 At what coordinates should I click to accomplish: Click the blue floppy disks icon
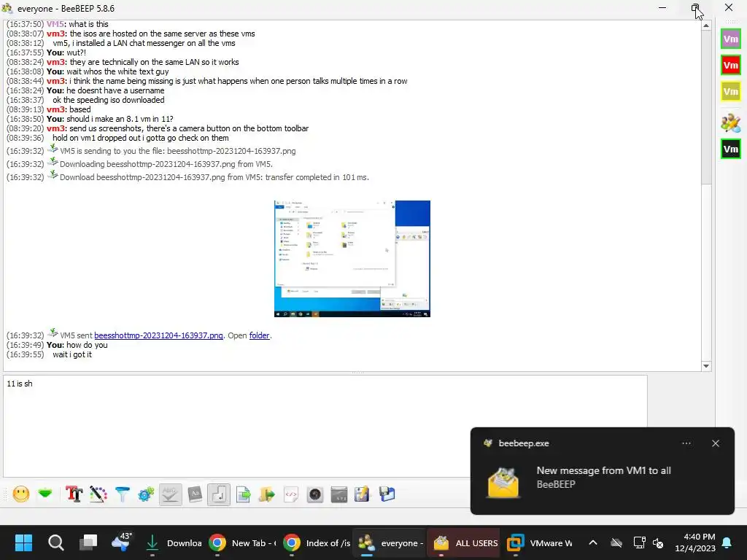tap(387, 494)
